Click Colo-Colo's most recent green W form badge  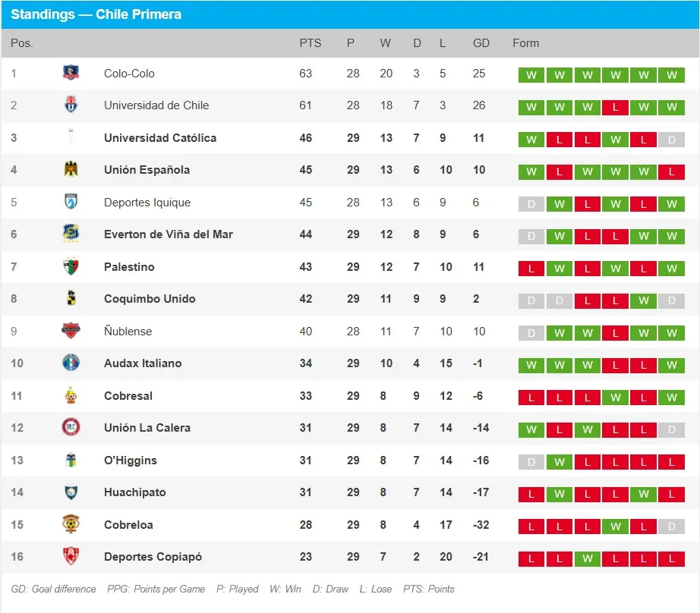[x=671, y=75]
